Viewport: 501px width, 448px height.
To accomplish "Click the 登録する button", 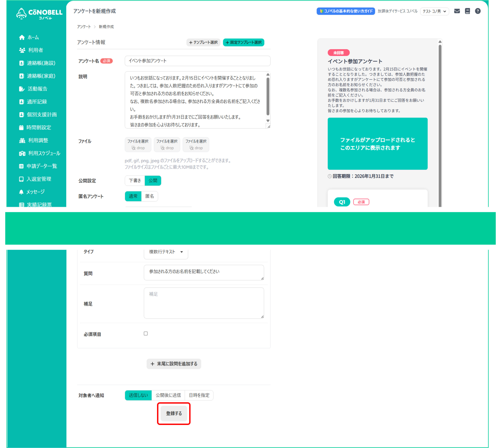I will [174, 413].
